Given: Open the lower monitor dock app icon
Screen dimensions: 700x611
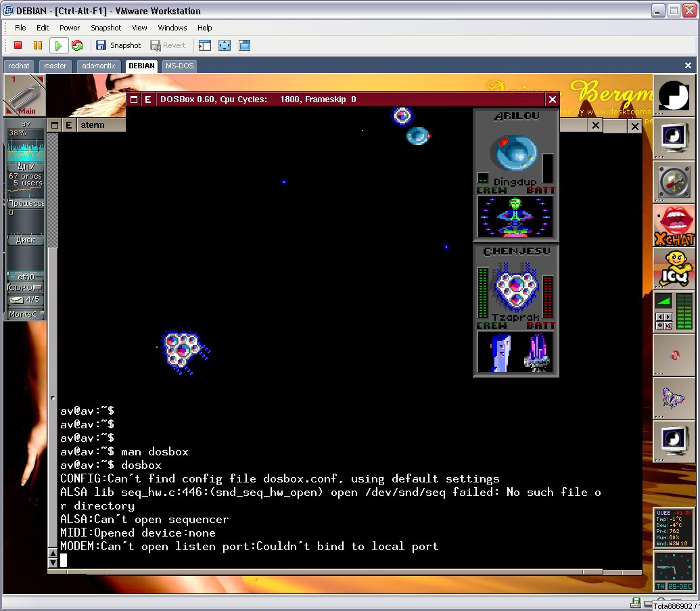Looking at the screenshot, I should point(674,441).
